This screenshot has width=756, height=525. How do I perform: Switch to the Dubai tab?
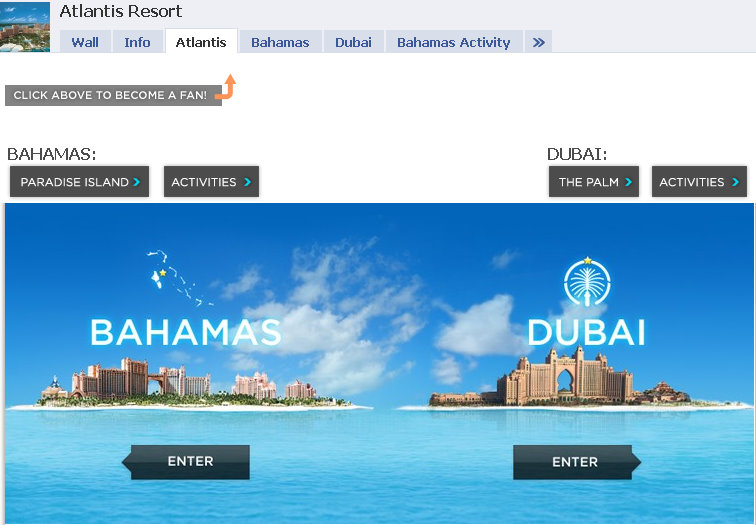click(x=353, y=42)
